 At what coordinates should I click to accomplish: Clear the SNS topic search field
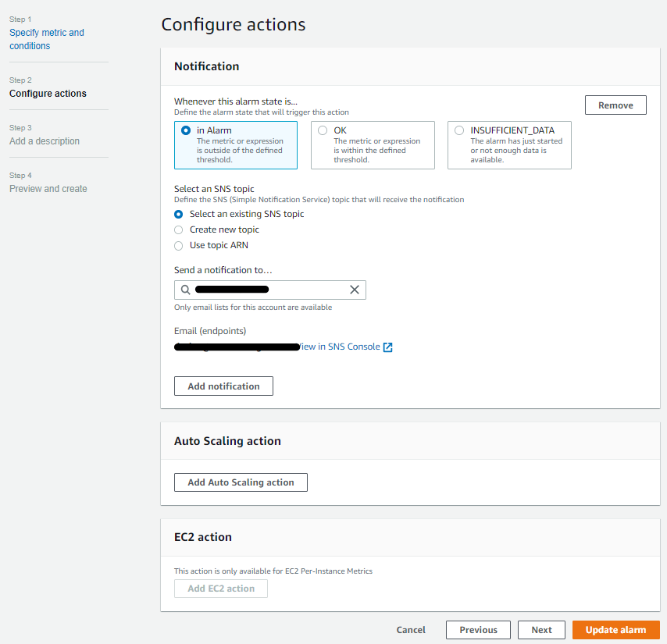354,290
